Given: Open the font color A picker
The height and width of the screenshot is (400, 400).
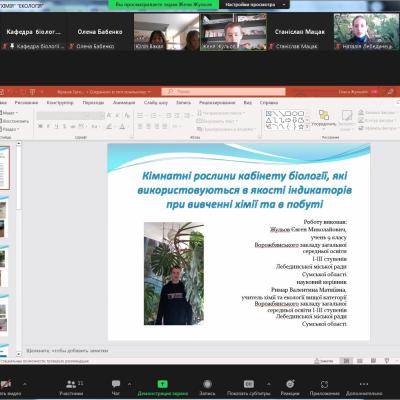Looking at the screenshot, I should (x=122, y=126).
